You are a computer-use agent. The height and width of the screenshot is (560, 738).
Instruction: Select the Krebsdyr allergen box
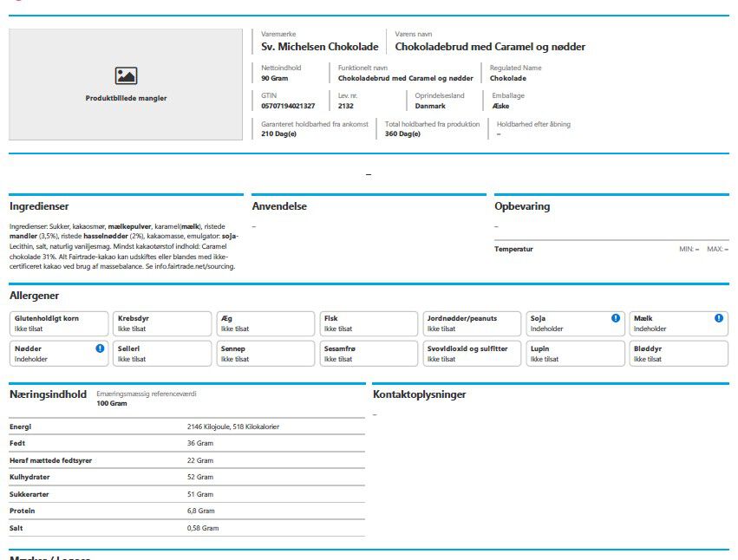pyautogui.click(x=162, y=323)
